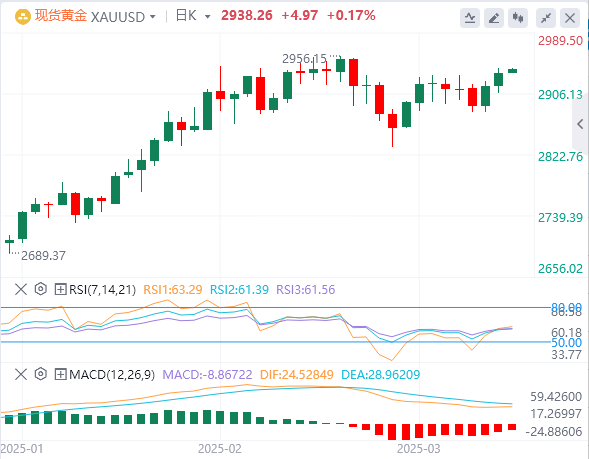Click the 2656.02 price axis label

click(560, 269)
